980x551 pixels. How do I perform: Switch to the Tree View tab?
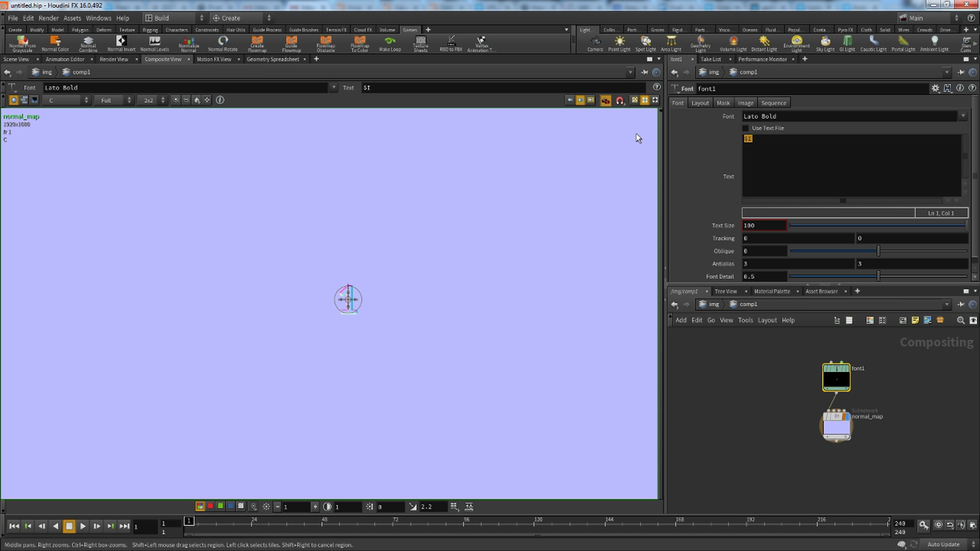click(x=726, y=291)
